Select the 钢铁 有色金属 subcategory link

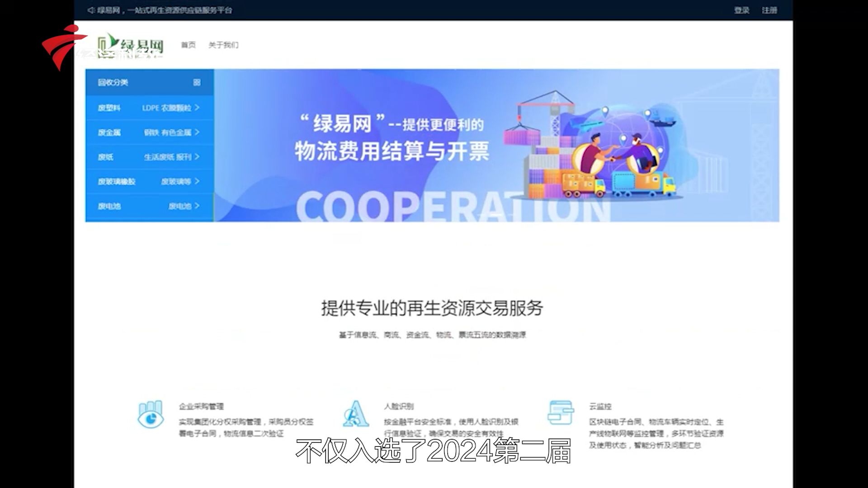[168, 132]
